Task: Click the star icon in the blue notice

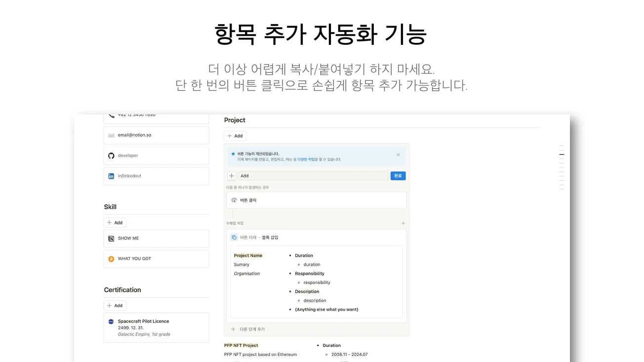Action: coord(233,154)
